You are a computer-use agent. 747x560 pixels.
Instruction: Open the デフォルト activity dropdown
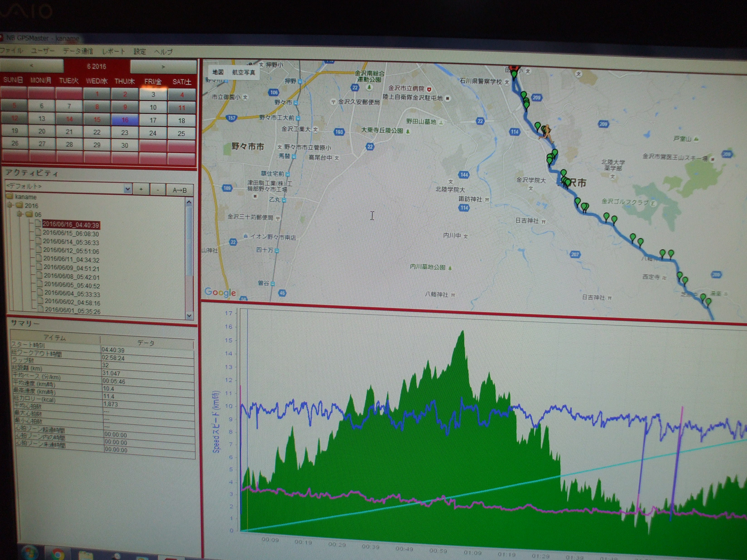(x=128, y=189)
